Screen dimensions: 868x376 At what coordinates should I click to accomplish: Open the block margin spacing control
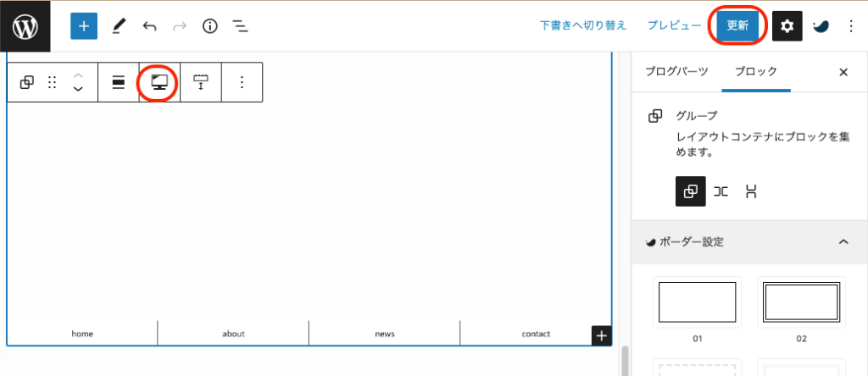[200, 82]
